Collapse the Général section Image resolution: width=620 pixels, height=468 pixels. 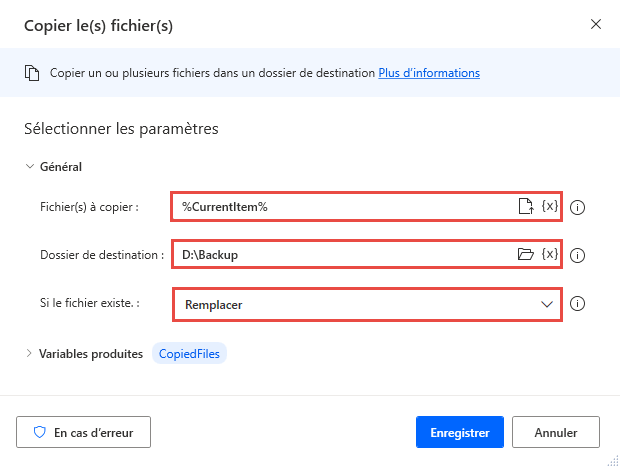click(29, 167)
